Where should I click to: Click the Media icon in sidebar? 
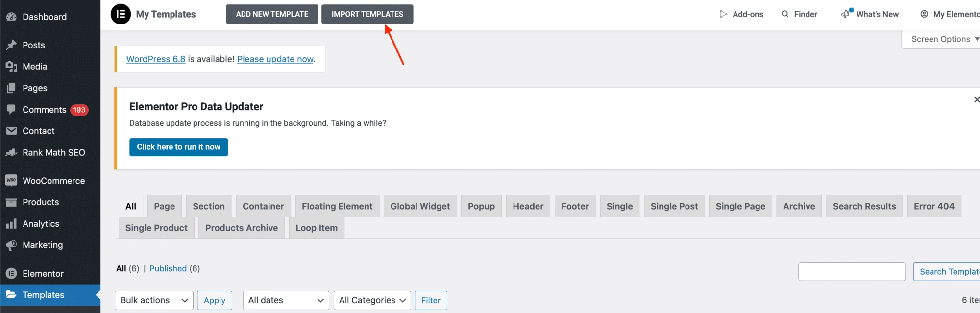click(x=11, y=67)
